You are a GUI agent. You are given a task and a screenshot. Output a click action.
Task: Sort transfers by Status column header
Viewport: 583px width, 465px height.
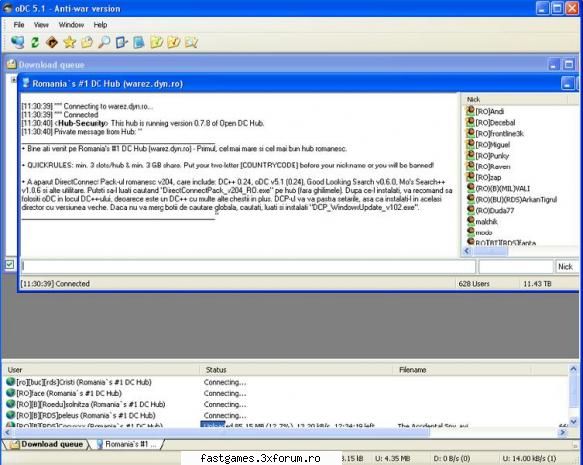(x=296, y=369)
